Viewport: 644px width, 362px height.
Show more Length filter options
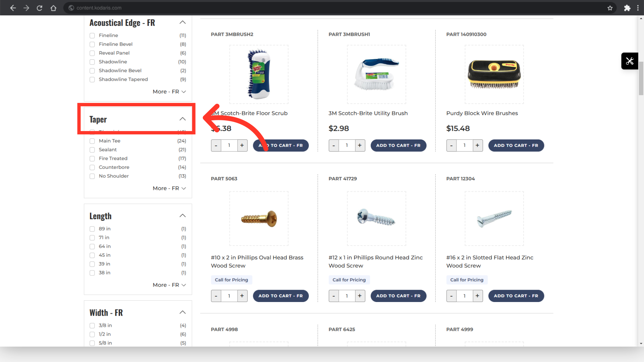click(x=169, y=285)
